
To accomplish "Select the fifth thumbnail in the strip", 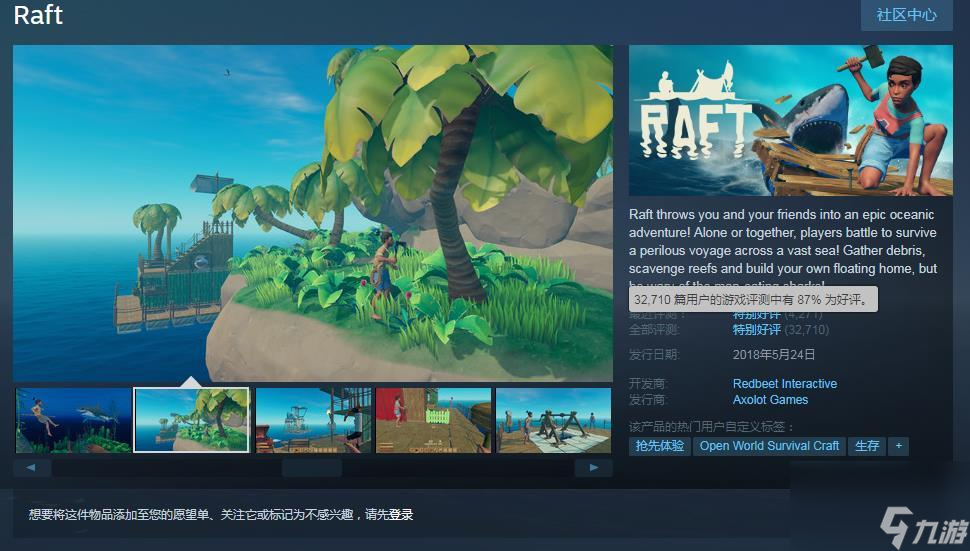I will pos(553,420).
